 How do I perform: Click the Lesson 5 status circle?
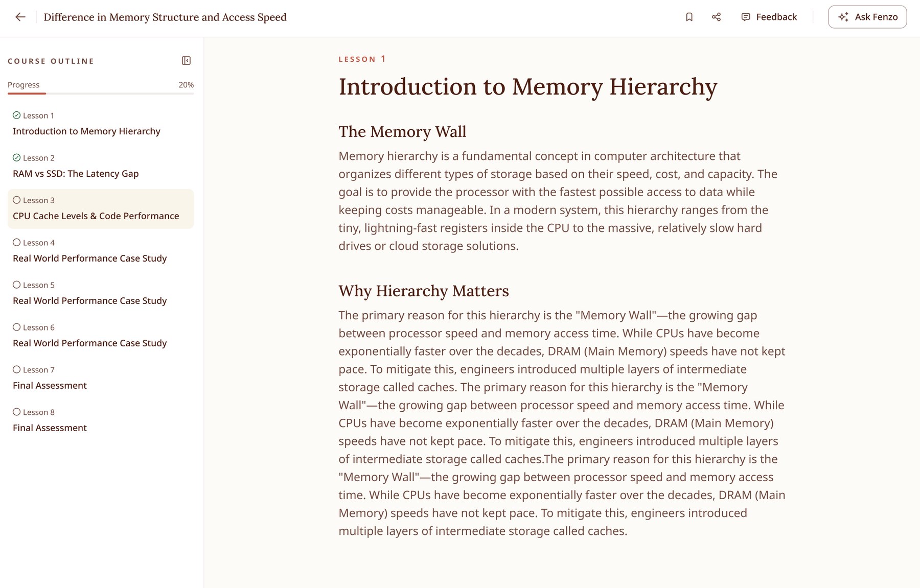pos(17,285)
